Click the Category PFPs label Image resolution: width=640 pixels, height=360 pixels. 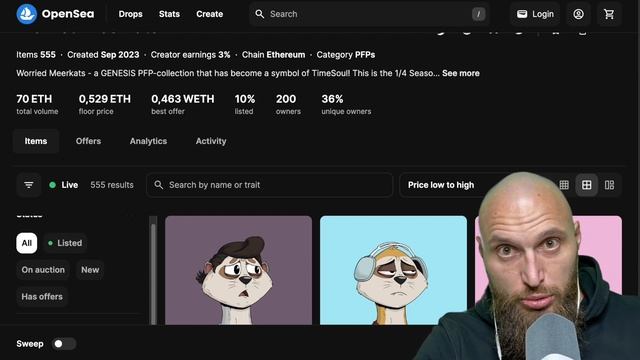[x=346, y=55]
